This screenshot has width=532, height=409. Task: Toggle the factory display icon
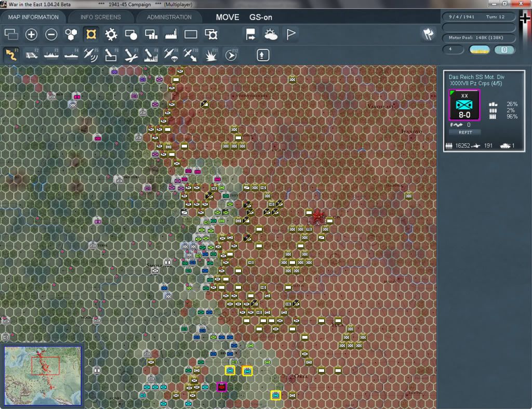tap(170, 34)
